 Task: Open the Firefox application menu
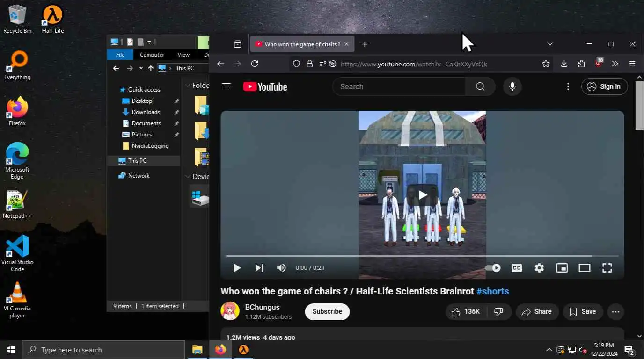(632, 64)
